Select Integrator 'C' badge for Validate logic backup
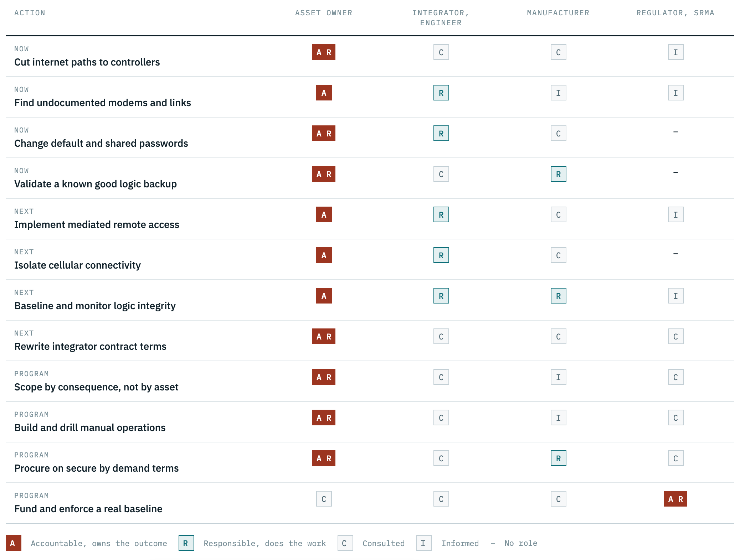The width and height of the screenshot is (740, 560). pos(441,174)
